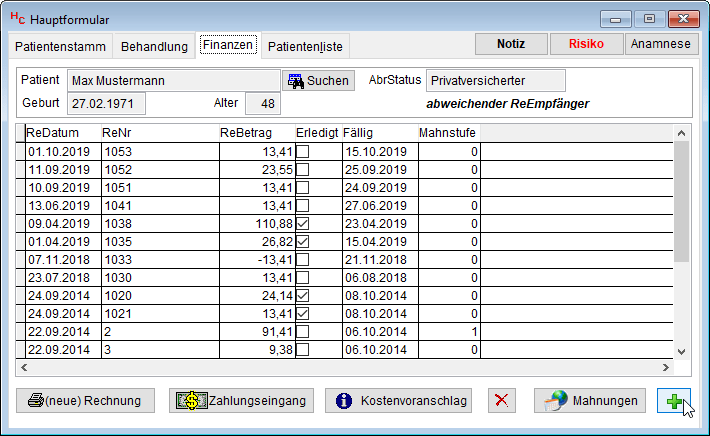
Task: Click the green plus add button
Action: click(676, 400)
